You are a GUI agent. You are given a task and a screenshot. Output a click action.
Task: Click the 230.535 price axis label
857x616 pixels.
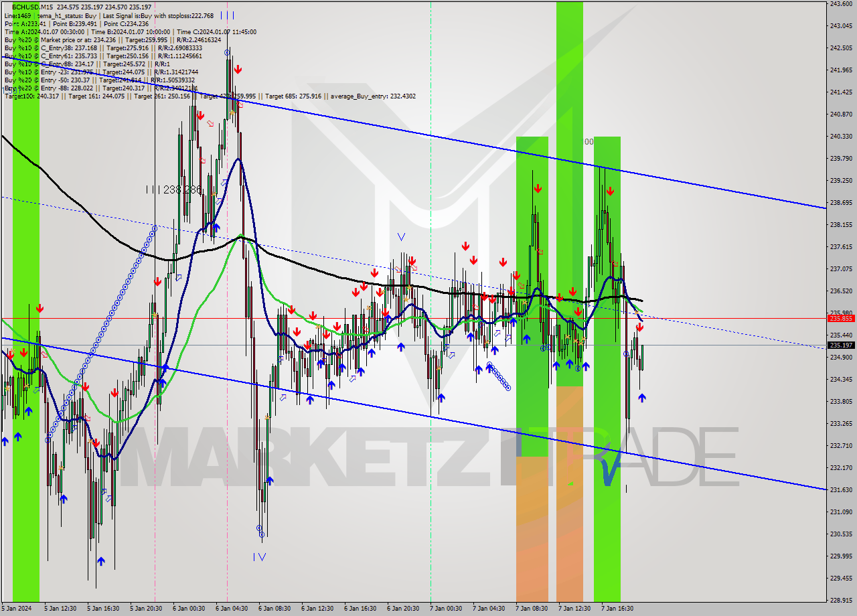(841, 534)
